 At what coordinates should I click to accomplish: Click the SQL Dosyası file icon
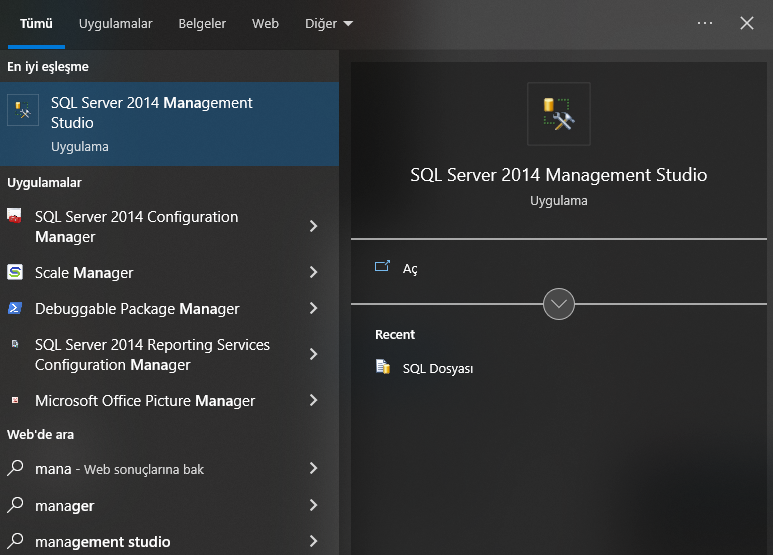click(x=383, y=367)
